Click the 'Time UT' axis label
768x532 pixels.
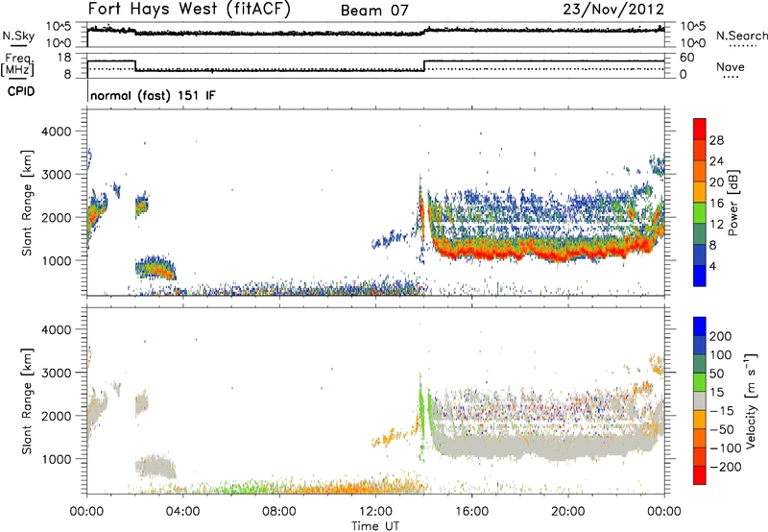tap(375, 526)
